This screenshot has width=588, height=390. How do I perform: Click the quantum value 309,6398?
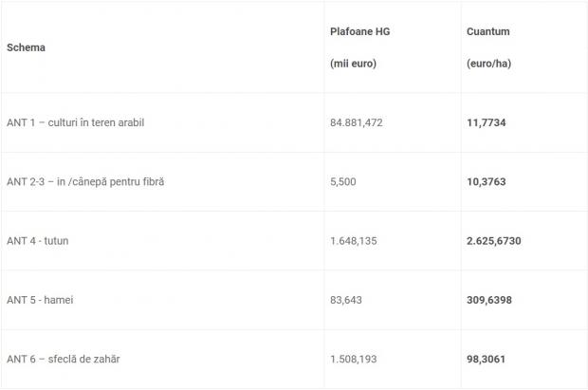coord(490,300)
